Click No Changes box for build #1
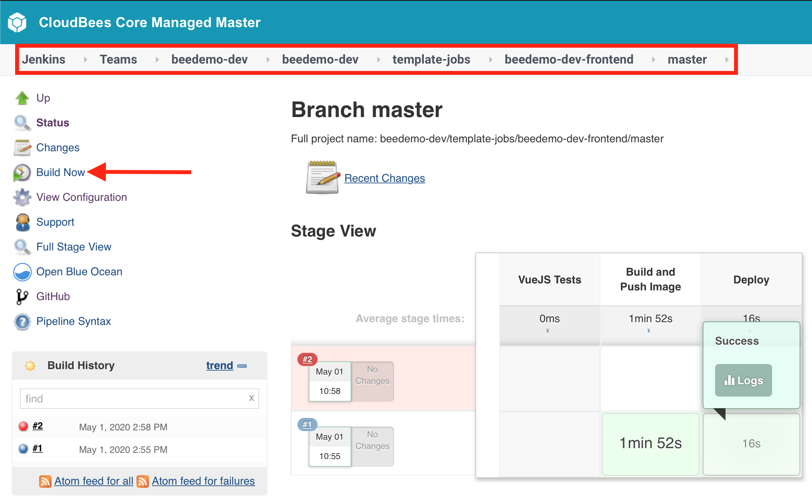 (x=372, y=446)
